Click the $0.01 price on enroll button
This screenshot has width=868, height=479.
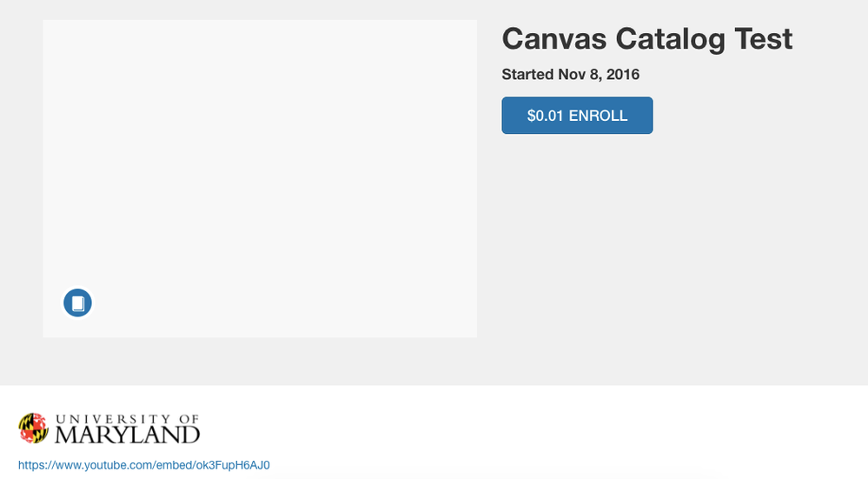point(546,116)
